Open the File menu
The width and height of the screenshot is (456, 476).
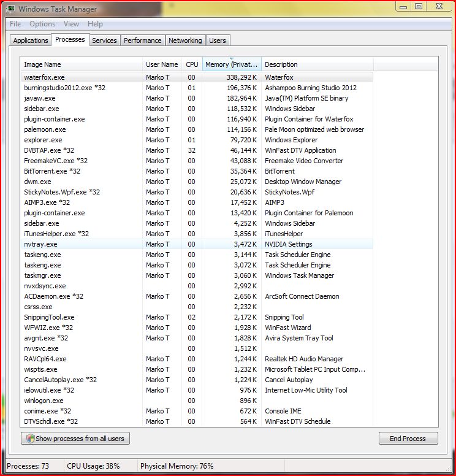[x=15, y=24]
